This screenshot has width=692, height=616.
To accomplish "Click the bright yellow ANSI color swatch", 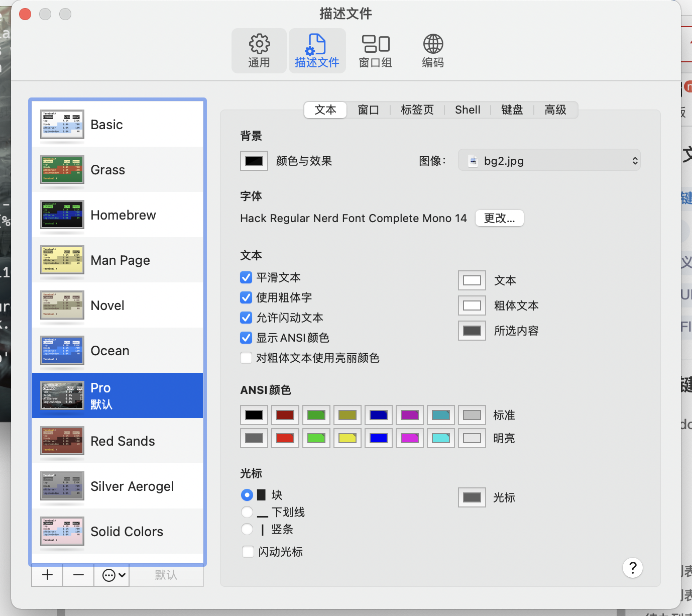I will (347, 438).
